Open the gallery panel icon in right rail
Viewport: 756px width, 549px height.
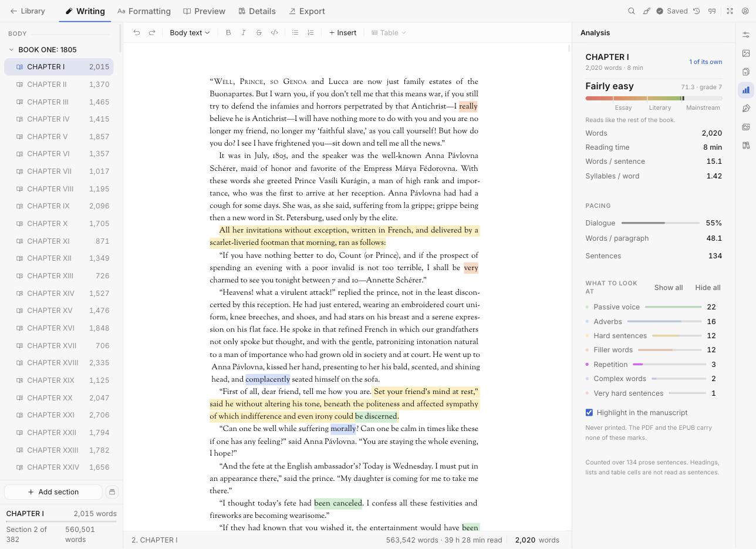[746, 127]
